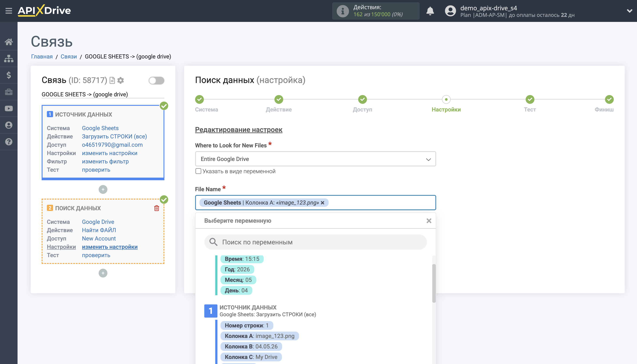Open the billing dollar sidebar icon
637x364 pixels.
(9, 75)
